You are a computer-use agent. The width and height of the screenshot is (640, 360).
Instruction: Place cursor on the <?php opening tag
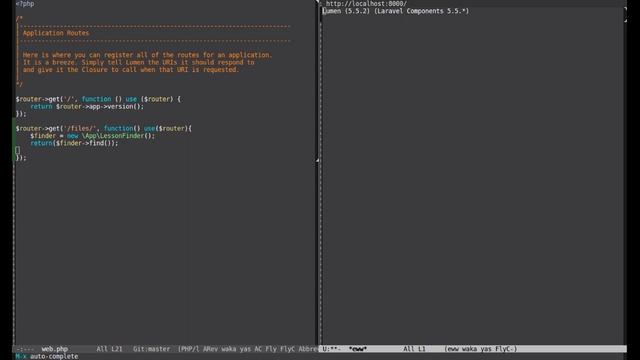[25, 4]
